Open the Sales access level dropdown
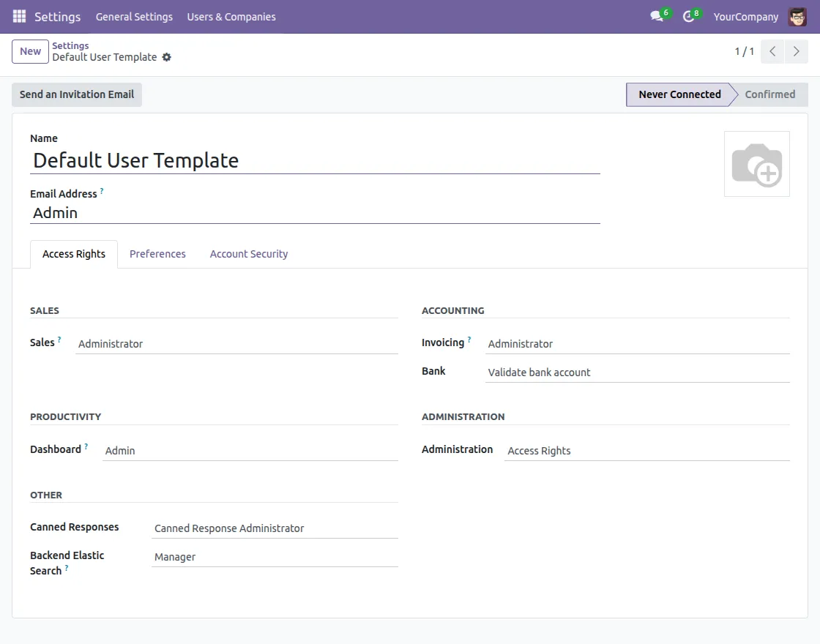820x644 pixels. click(x=236, y=344)
